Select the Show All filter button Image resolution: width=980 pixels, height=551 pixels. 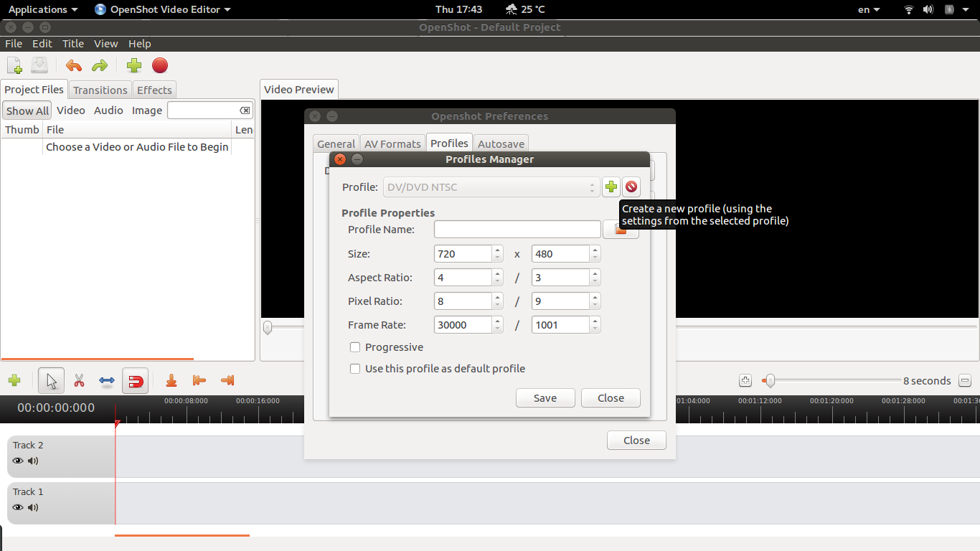click(27, 110)
